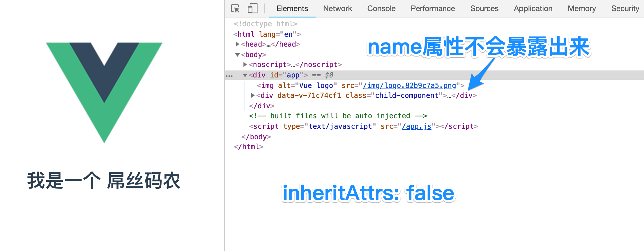Open the Performance tab
644x251 pixels.
click(433, 8)
